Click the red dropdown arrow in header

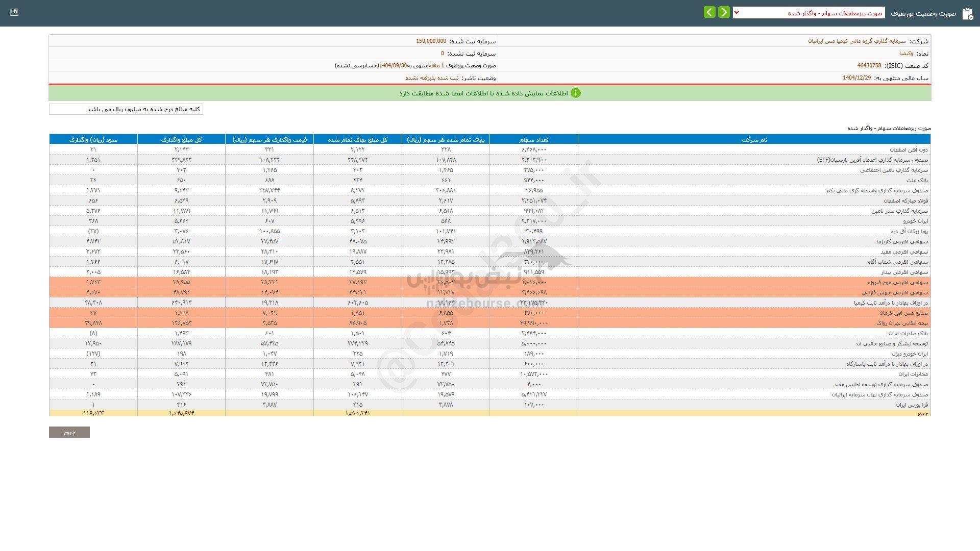[x=737, y=12]
